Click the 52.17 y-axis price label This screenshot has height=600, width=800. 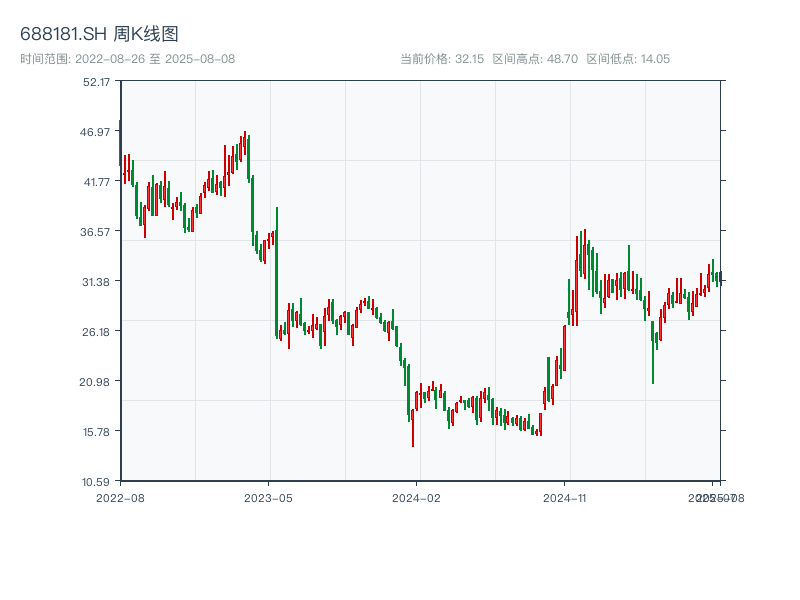pyautogui.click(x=97, y=82)
